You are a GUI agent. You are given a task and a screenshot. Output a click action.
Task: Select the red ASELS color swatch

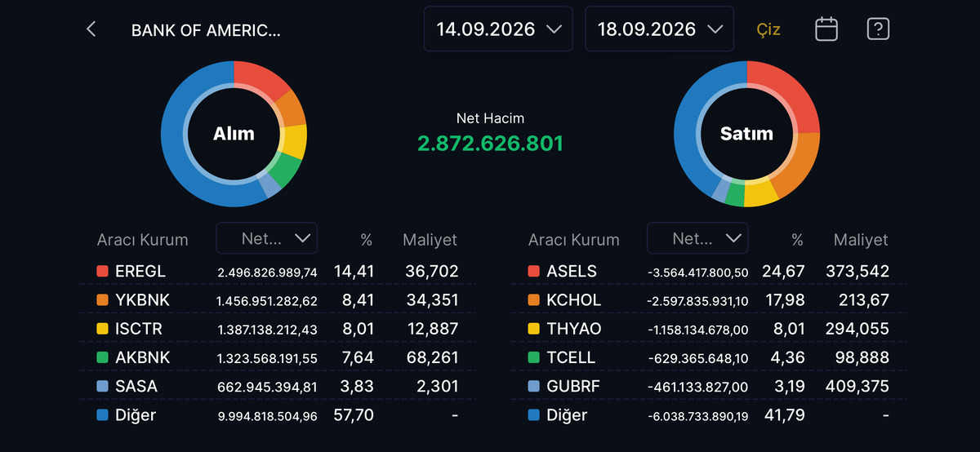(x=533, y=271)
